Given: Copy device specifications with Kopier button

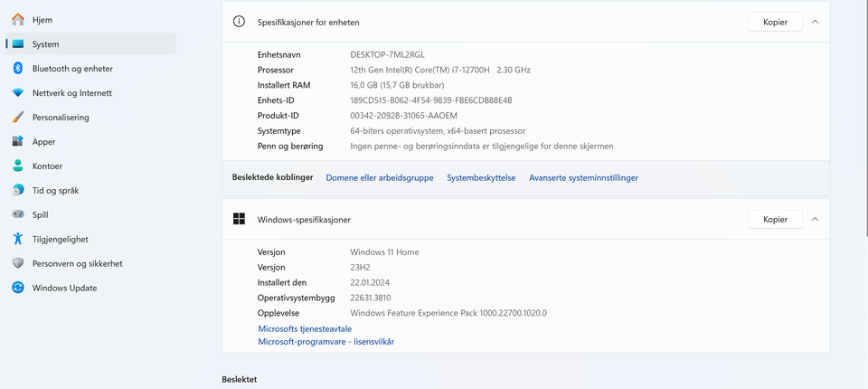Looking at the screenshot, I should pos(775,22).
